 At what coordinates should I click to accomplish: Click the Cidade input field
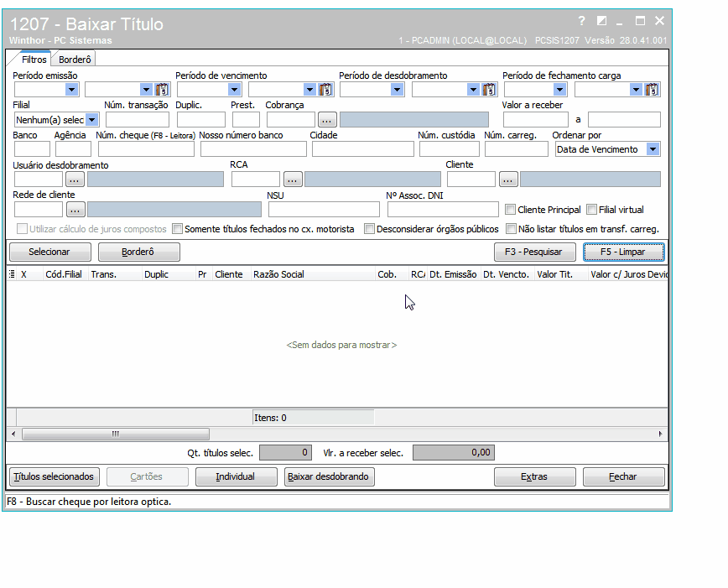click(x=362, y=149)
